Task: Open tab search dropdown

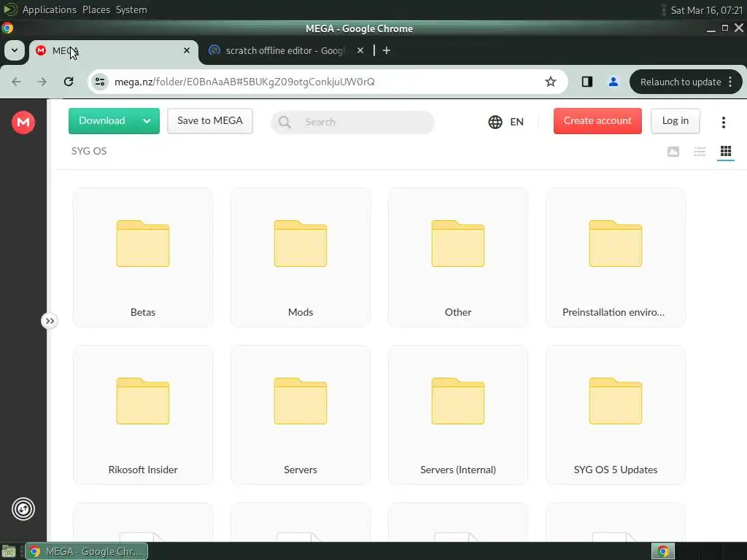Action: click(x=15, y=50)
